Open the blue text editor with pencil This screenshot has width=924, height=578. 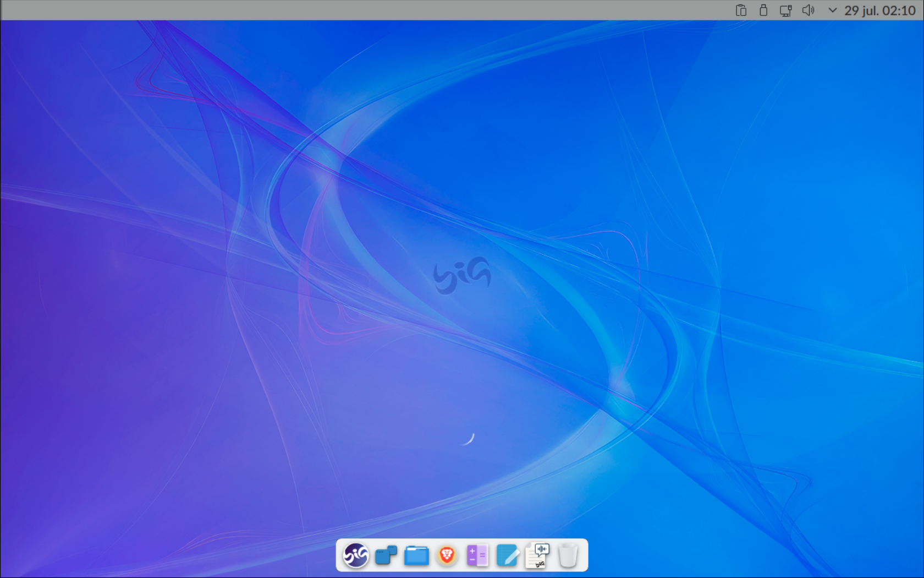point(507,555)
